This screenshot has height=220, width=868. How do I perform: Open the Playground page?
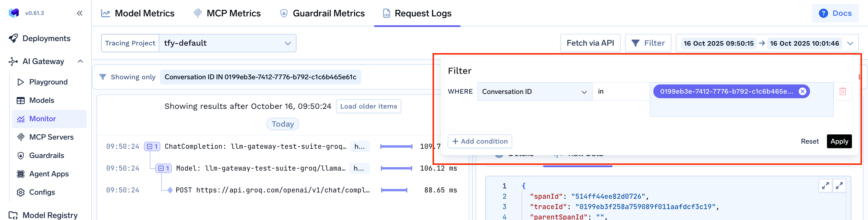click(x=48, y=82)
